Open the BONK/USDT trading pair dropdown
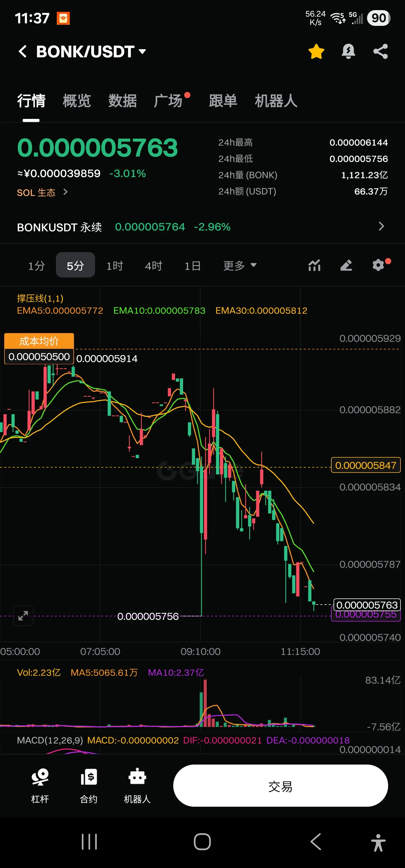405x868 pixels. click(x=91, y=51)
